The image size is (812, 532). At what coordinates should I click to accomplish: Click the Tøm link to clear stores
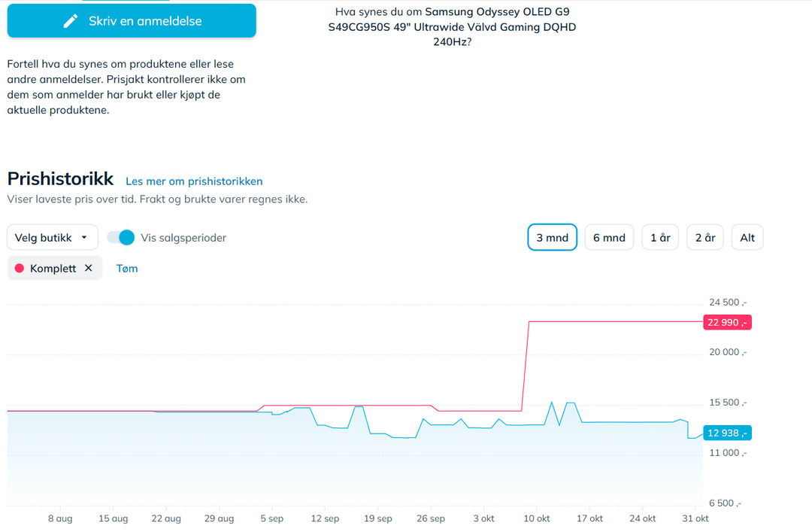[x=127, y=268]
